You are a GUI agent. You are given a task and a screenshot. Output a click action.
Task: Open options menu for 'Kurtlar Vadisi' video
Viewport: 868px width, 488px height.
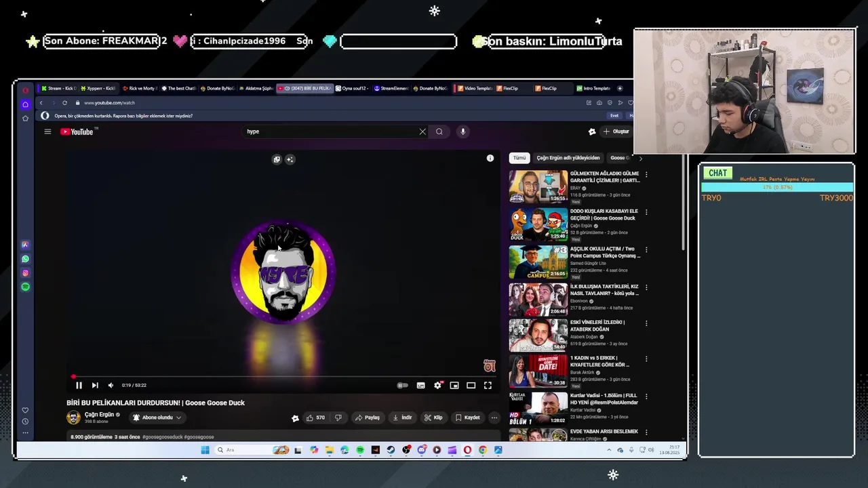point(646,396)
